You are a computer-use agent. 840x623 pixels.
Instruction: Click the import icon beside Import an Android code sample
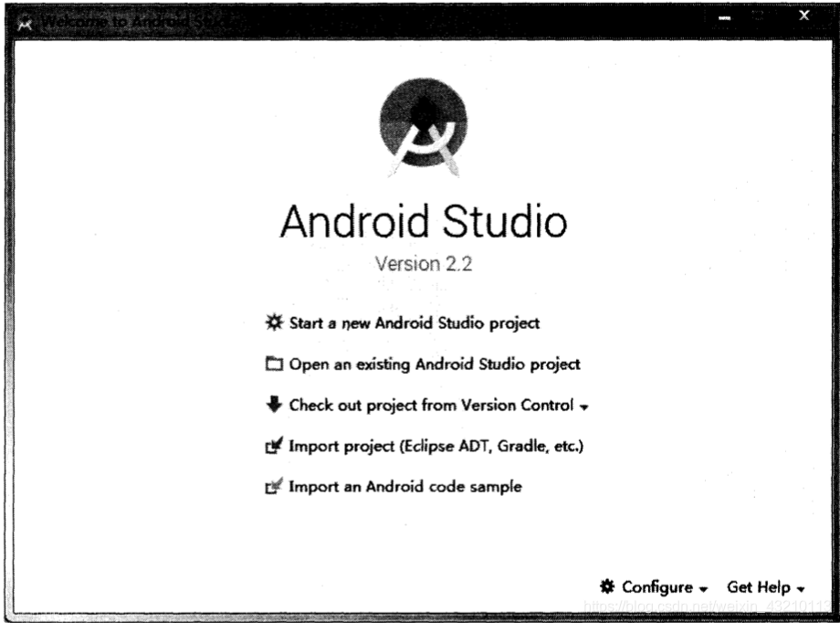tap(274, 486)
